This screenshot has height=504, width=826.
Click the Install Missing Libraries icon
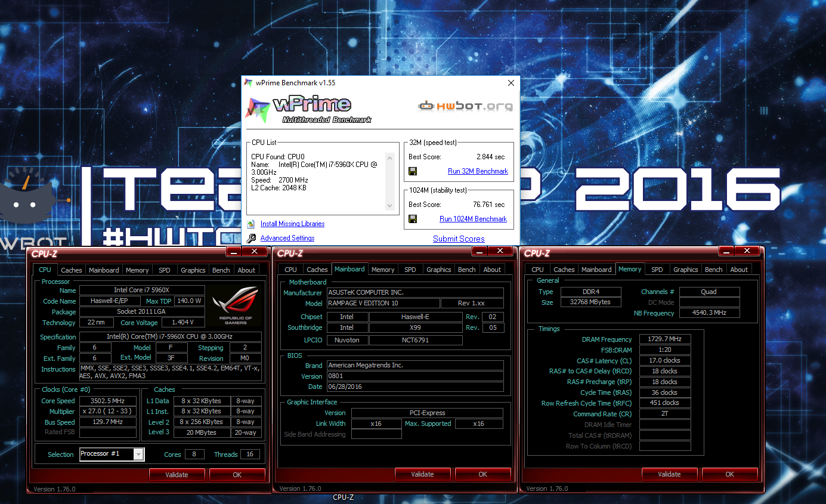coord(250,224)
